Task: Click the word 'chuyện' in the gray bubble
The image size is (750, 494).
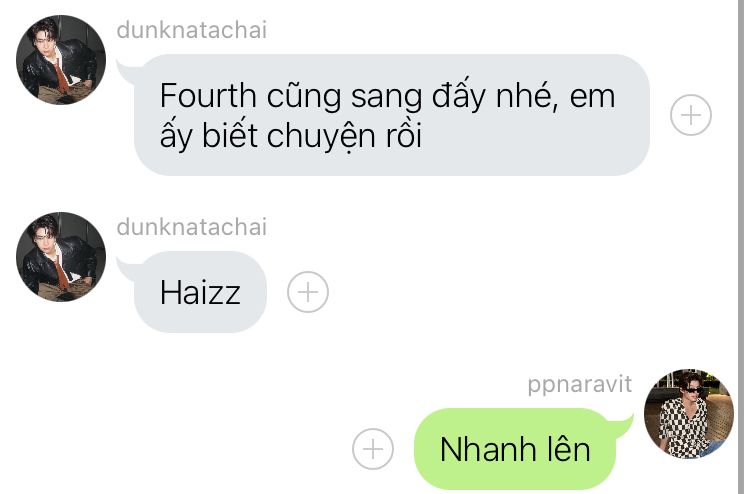Action: coord(320,136)
